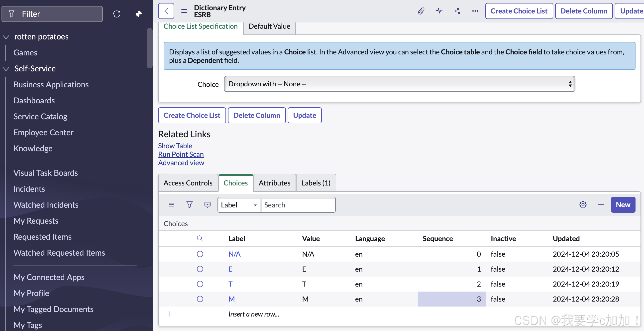The height and width of the screenshot is (331, 644).
Task: Open the Label search field dropdown
Action: click(239, 205)
